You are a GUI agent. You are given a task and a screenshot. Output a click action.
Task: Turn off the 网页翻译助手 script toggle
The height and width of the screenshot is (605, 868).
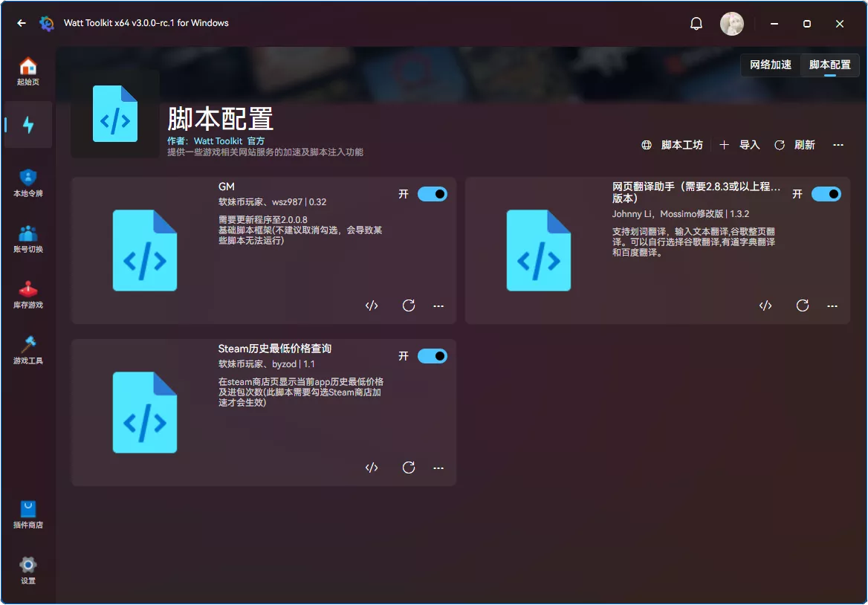pos(826,193)
